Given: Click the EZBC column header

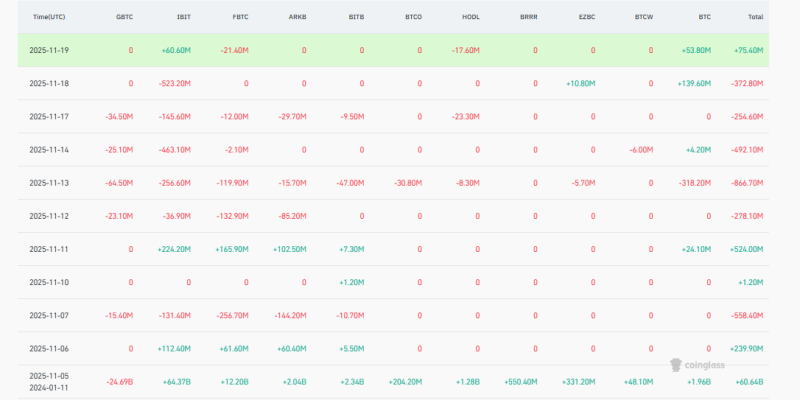Looking at the screenshot, I should 586,18.
